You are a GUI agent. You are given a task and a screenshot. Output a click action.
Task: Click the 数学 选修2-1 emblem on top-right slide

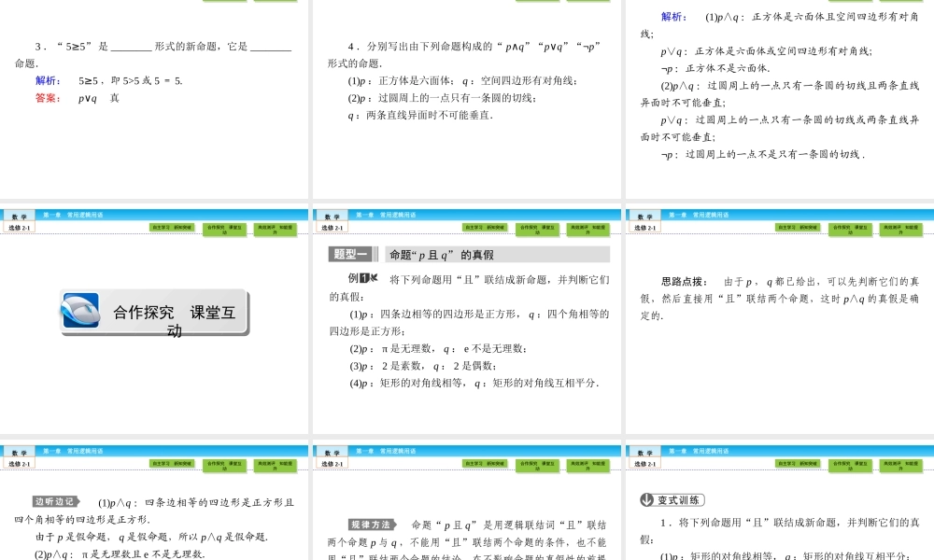coord(644,220)
